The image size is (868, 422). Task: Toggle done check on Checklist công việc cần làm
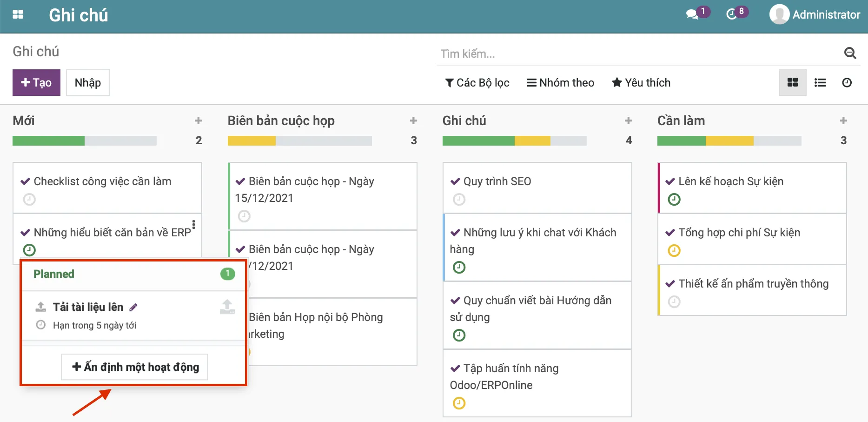tap(25, 181)
